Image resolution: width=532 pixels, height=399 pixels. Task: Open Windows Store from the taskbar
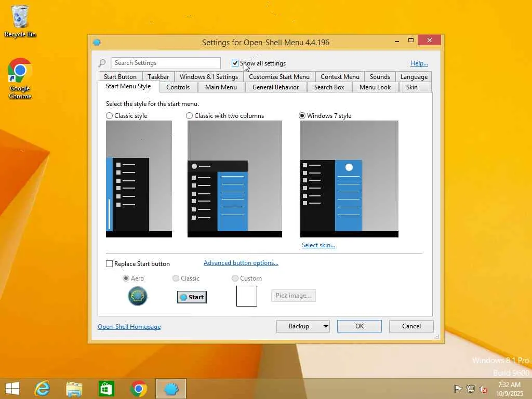106,389
